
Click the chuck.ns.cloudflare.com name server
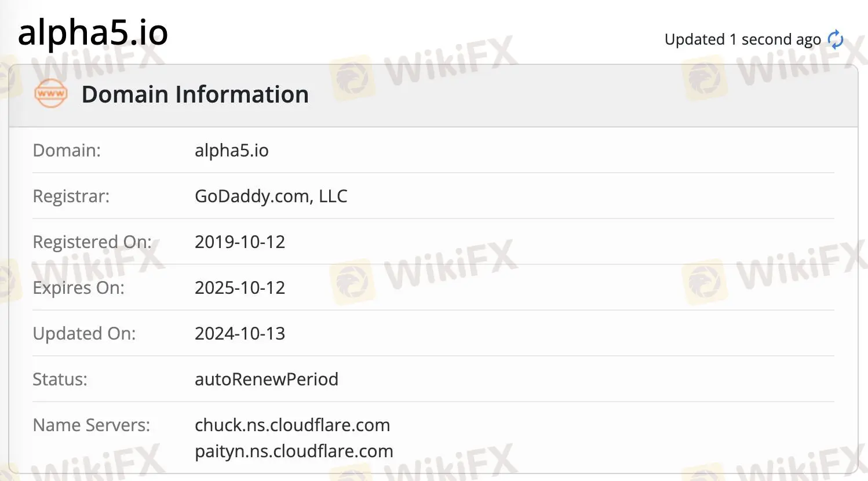pyautogui.click(x=292, y=425)
